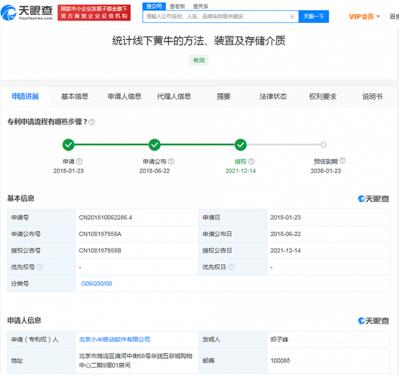Image resolution: width=399 pixels, height=375 pixels.
Task: Switch to the 说明书 tab
Action: (x=372, y=96)
